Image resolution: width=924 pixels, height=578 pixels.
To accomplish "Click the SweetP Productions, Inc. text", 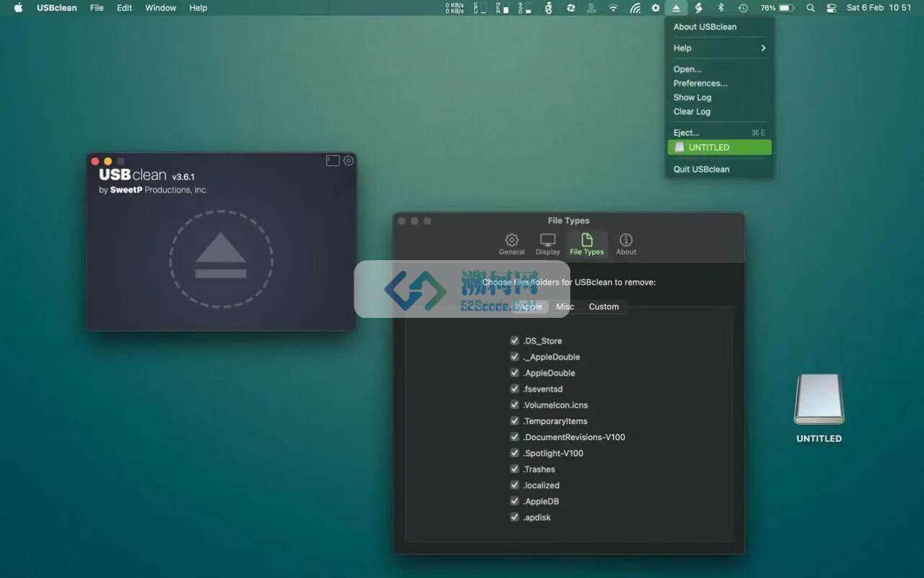I will tap(159, 190).
